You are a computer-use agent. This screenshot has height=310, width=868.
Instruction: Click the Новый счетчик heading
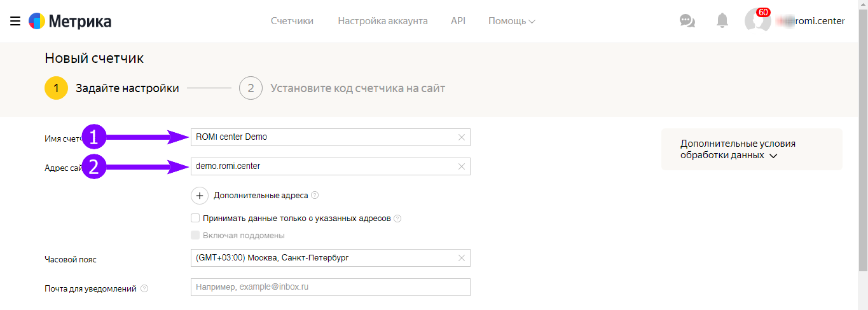[x=94, y=58]
